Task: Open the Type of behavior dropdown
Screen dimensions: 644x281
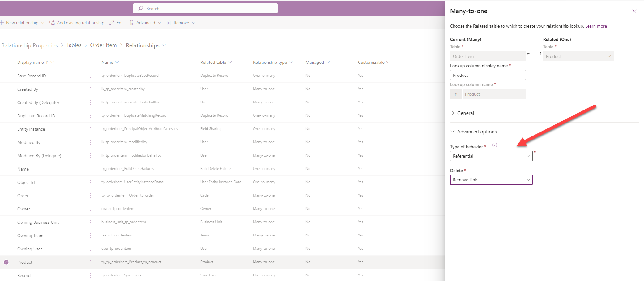Action: (x=491, y=156)
